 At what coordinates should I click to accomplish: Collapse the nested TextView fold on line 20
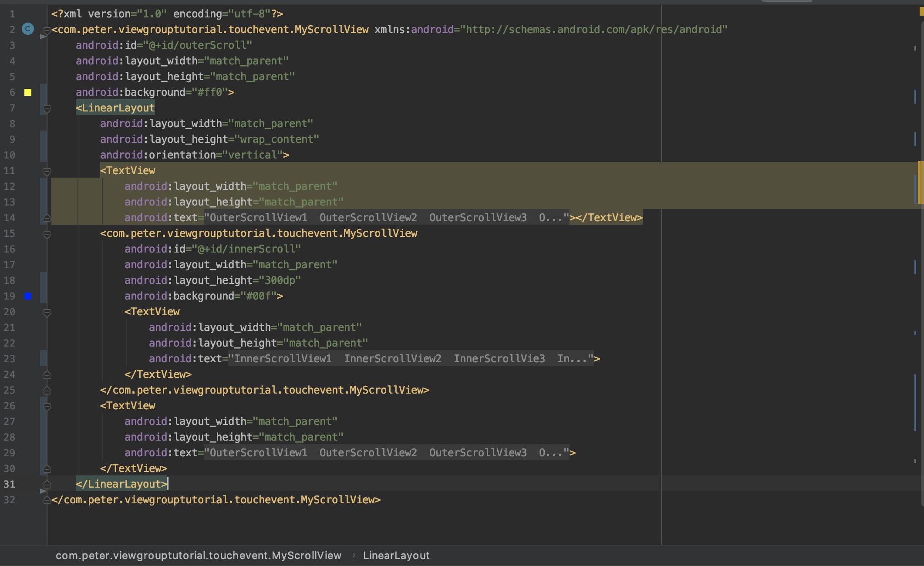point(47,312)
